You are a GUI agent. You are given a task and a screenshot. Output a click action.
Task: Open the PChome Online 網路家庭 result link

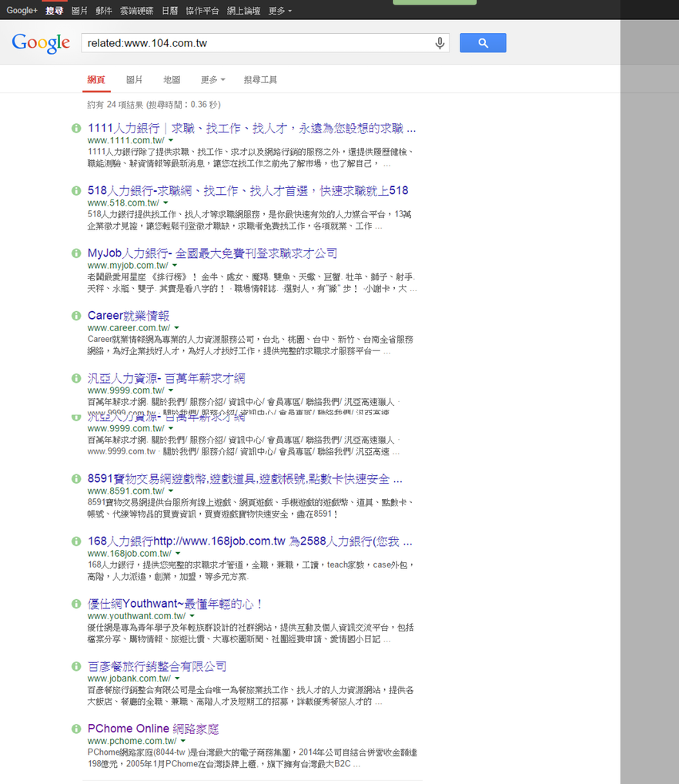[x=153, y=729]
